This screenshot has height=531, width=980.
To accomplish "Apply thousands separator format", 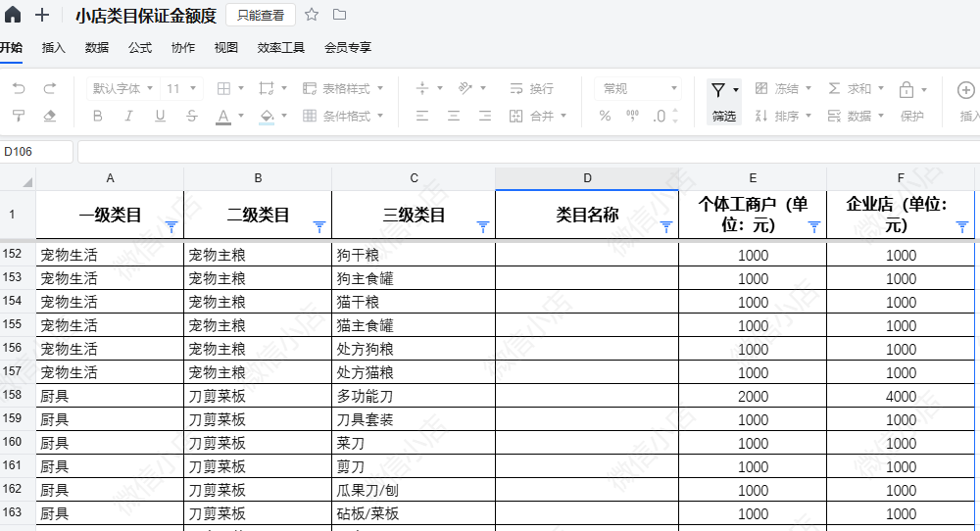I will [632, 116].
